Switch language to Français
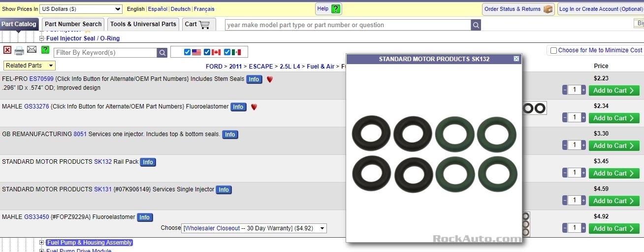Image resolution: width=644 pixels, height=252 pixels. click(204, 9)
